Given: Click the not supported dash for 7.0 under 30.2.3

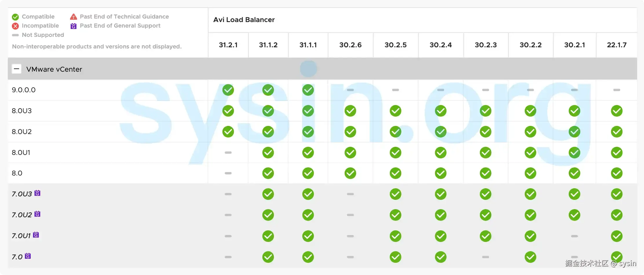Looking at the screenshot, I should pos(486,257).
